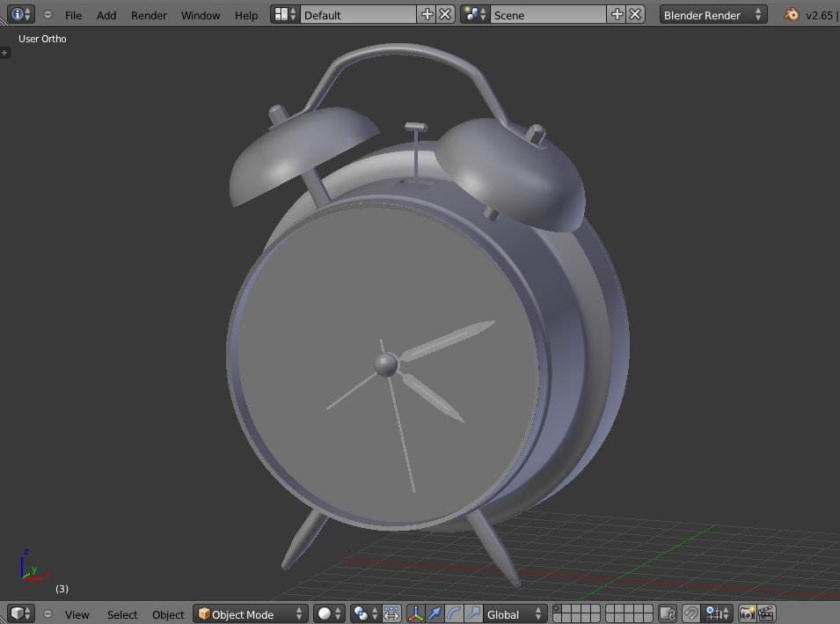Select the translate manipulator arrow icon
Viewport: 840px width, 624px height.
pos(435,613)
